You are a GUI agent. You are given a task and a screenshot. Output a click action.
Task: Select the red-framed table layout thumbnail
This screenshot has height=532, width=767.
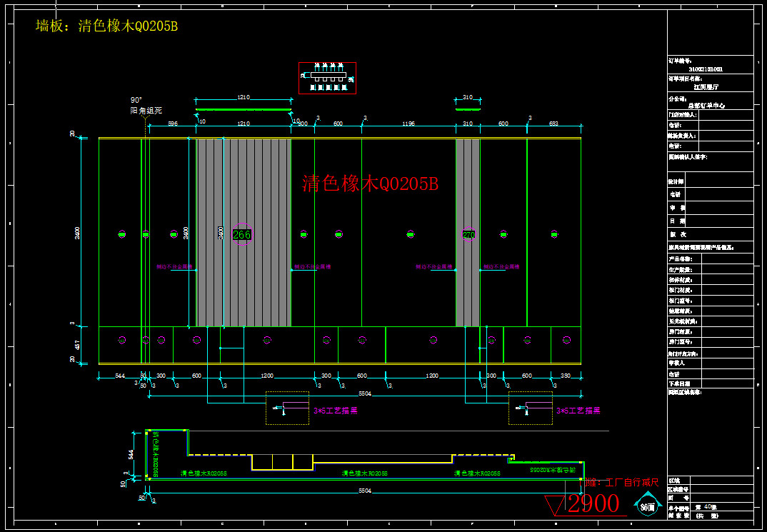pos(327,78)
